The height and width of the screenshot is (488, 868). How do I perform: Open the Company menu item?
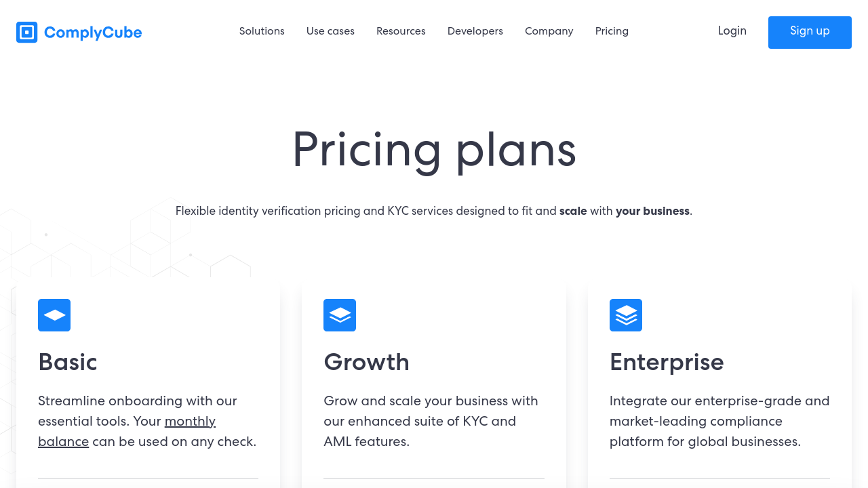(549, 31)
